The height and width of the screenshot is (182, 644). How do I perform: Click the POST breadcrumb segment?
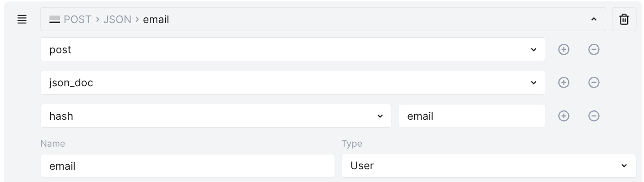pyautogui.click(x=78, y=19)
